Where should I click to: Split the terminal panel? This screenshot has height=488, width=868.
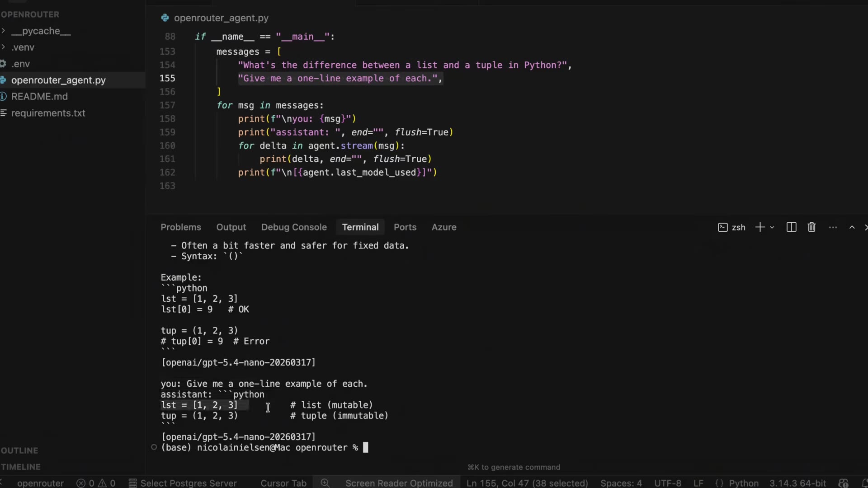click(x=791, y=227)
